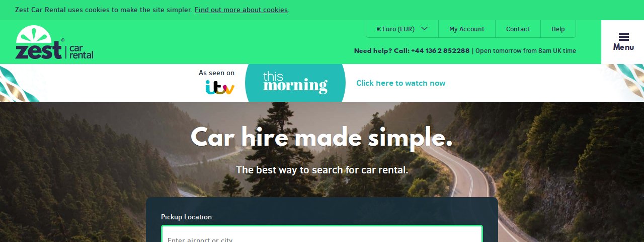The image size is (644, 242).
Task: Go to My Account
Action: tap(467, 29)
